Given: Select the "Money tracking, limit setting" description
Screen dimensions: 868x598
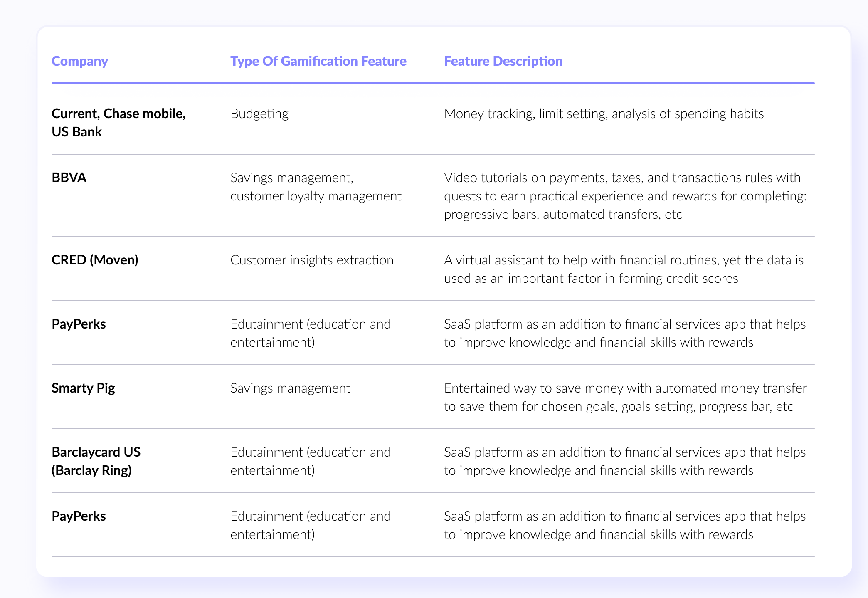Looking at the screenshot, I should (604, 114).
